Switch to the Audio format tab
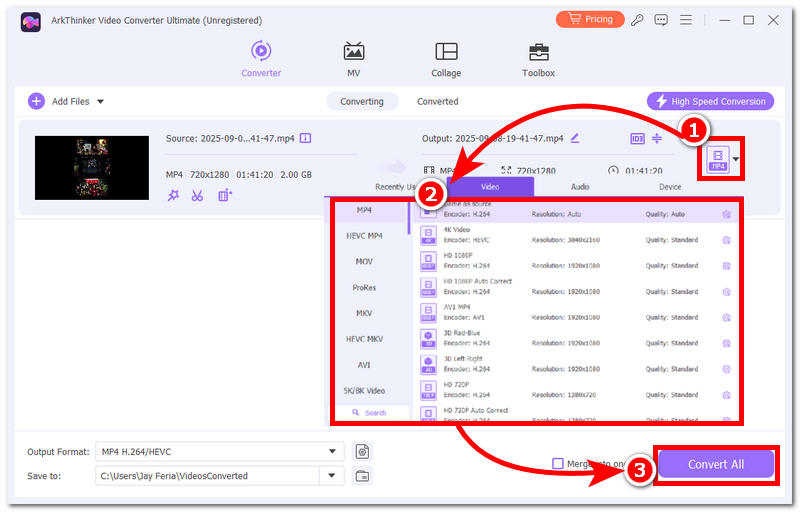The height and width of the screenshot is (512, 800). (x=580, y=186)
